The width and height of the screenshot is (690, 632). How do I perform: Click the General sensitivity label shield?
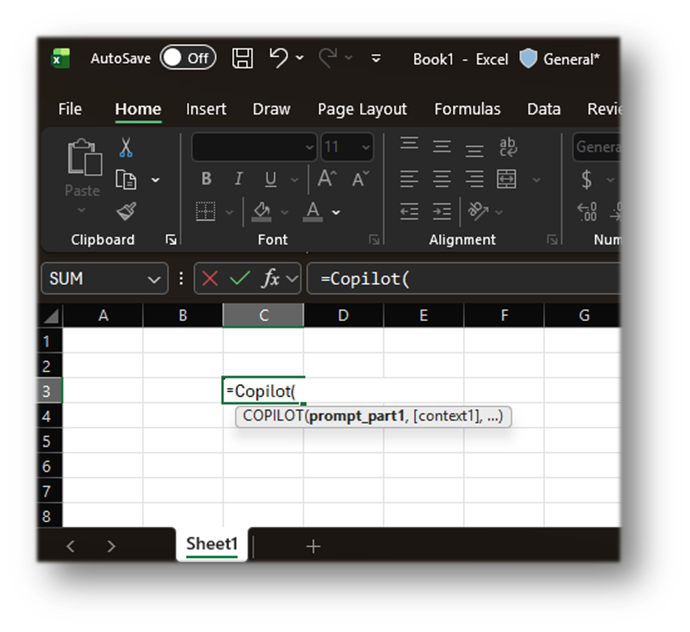click(528, 59)
